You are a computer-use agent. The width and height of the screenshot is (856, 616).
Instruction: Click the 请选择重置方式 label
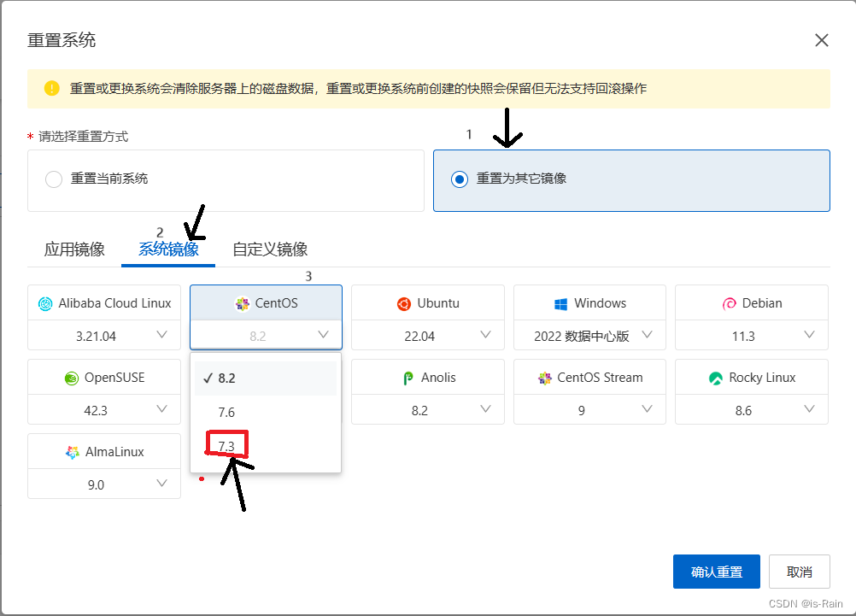click(83, 137)
